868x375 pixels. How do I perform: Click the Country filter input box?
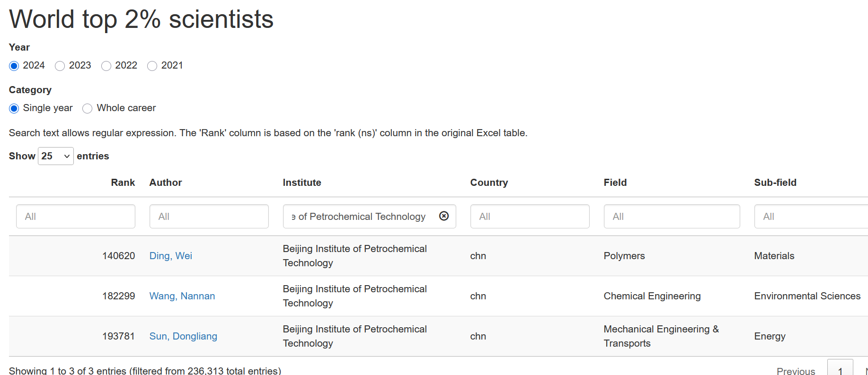(x=530, y=217)
